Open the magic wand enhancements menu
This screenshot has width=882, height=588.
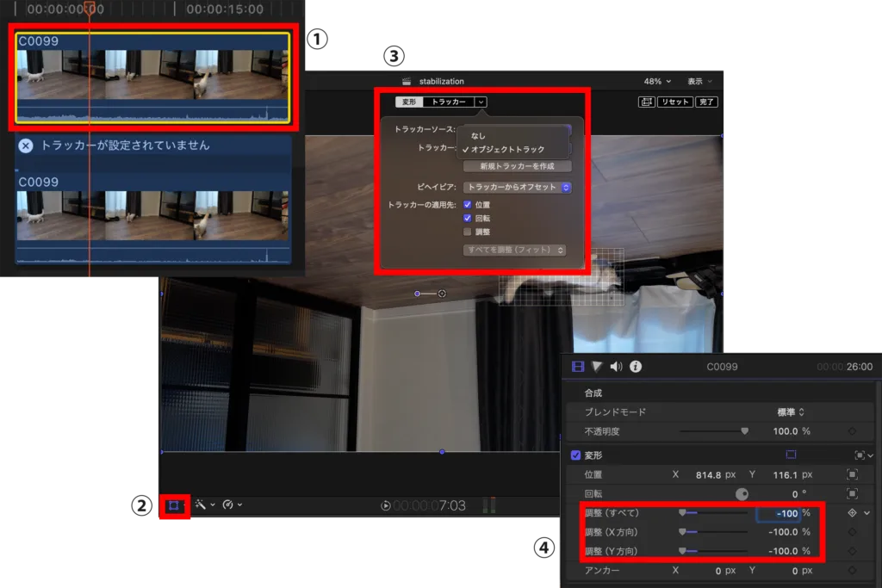[x=202, y=504]
